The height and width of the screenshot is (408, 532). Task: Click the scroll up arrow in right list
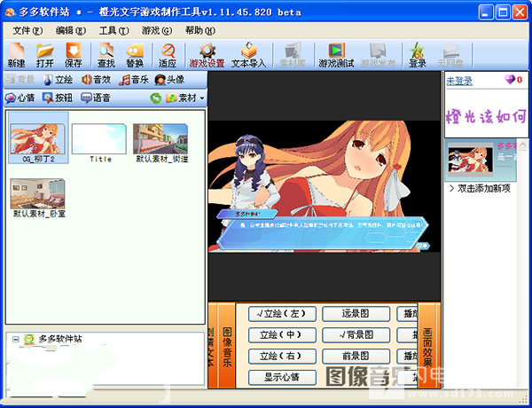[522, 145]
